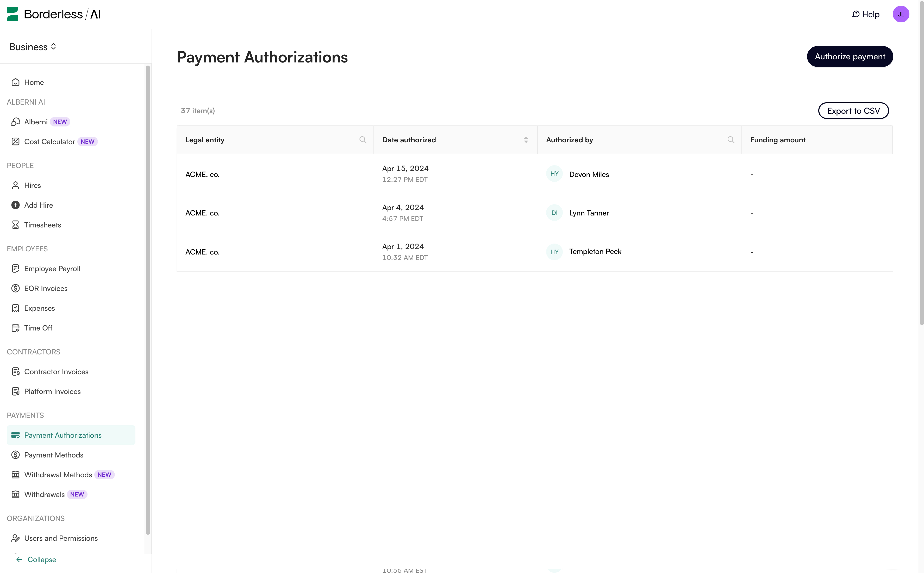Viewport: 924px width, 573px height.
Task: Click the Contractor Invoices icon
Action: [x=16, y=371]
